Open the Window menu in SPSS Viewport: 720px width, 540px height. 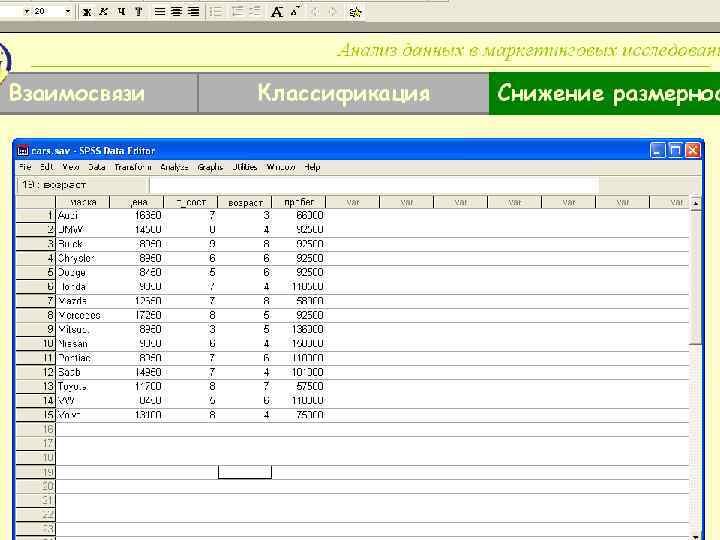(281, 167)
